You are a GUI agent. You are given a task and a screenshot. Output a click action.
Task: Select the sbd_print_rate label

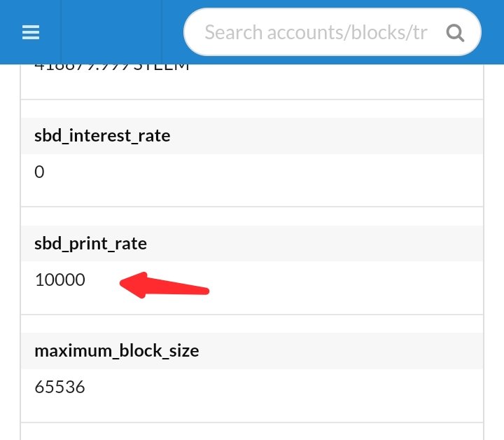pyautogui.click(x=90, y=243)
